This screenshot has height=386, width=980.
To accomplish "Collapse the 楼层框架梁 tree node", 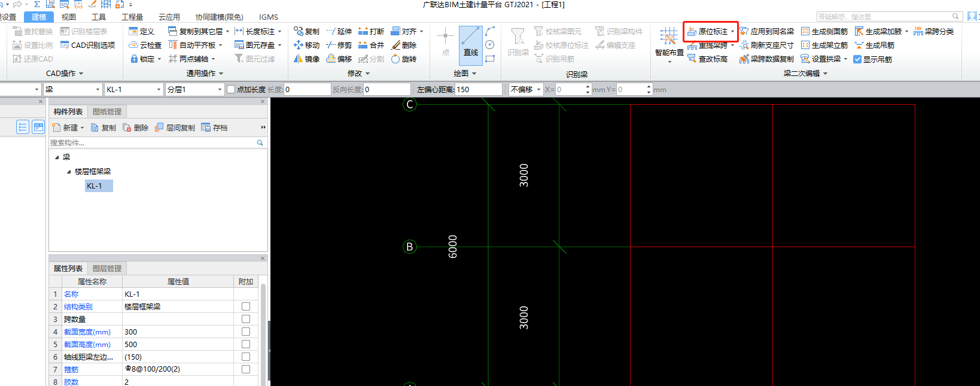I will (x=69, y=172).
